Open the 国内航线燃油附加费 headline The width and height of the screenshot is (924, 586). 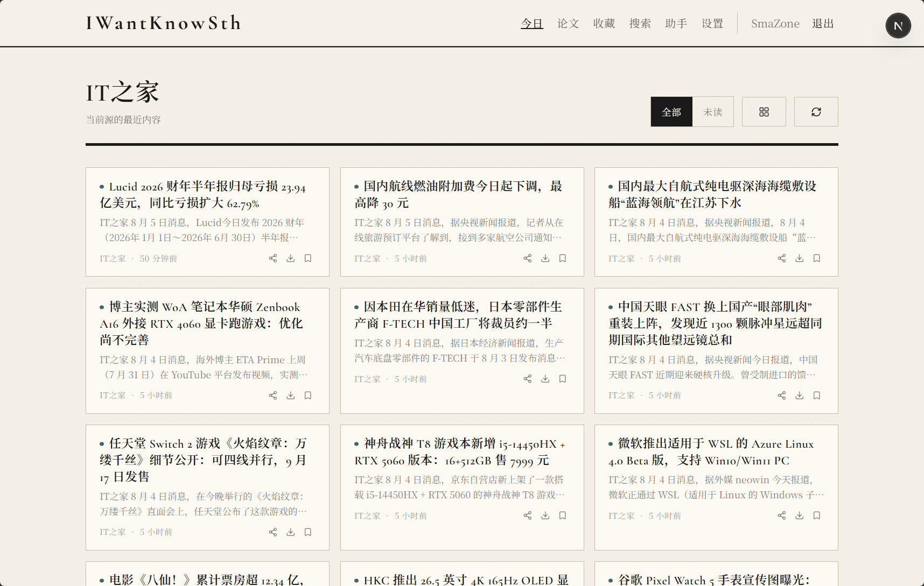point(458,195)
